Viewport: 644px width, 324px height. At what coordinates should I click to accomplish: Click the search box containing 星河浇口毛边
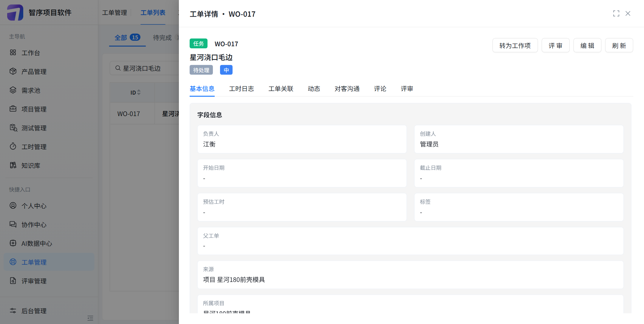coord(145,68)
